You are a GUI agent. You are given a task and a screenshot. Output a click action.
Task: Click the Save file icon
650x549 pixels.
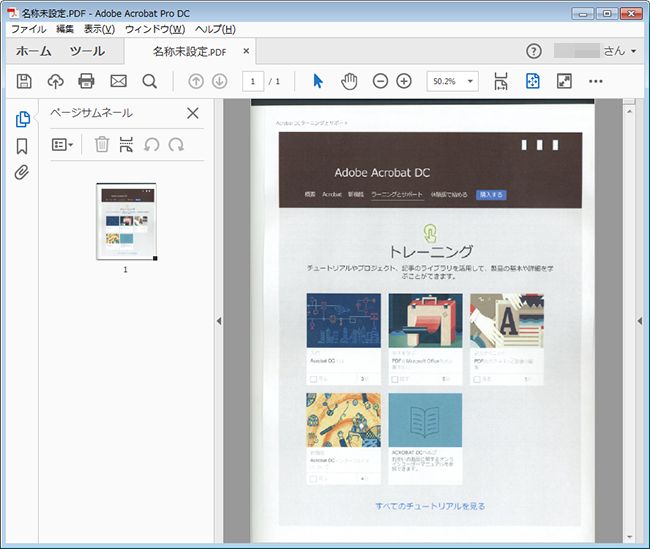pos(24,81)
